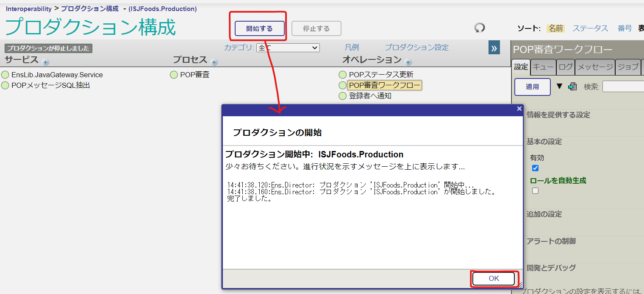Click status indicator beside POPメッセージSQL抽出
This screenshot has width=644, height=294.
[5, 85]
